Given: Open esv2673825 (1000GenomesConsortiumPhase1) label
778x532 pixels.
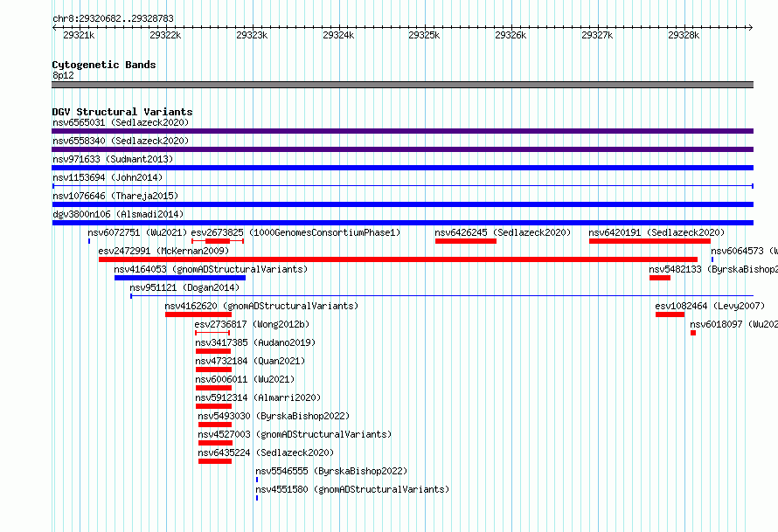Looking at the screenshot, I should pos(295,232).
